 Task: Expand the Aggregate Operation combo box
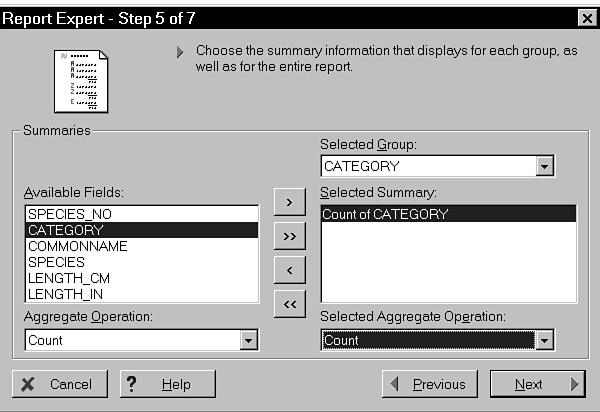click(249, 340)
